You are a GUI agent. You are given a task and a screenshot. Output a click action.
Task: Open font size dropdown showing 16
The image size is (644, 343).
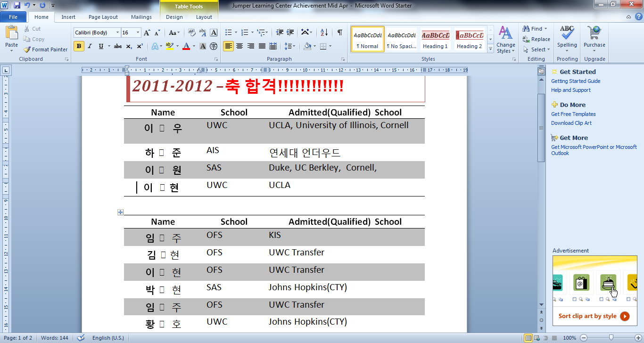point(138,33)
